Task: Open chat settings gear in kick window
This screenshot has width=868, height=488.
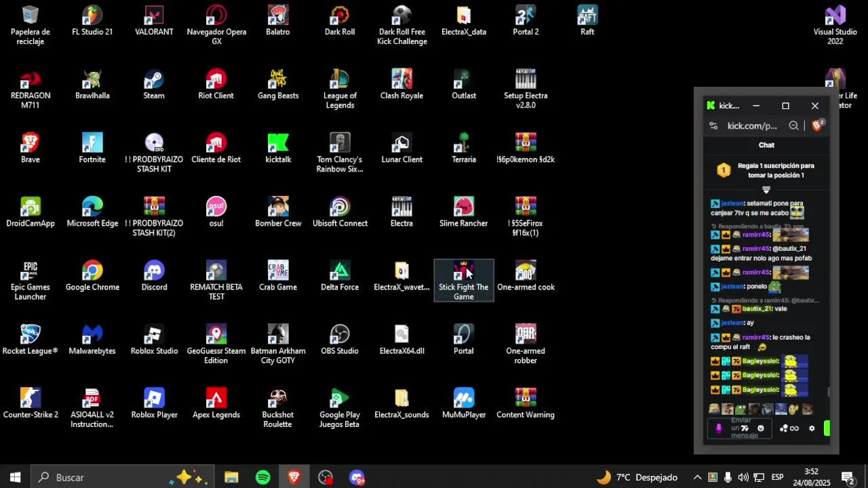Action: (812, 428)
